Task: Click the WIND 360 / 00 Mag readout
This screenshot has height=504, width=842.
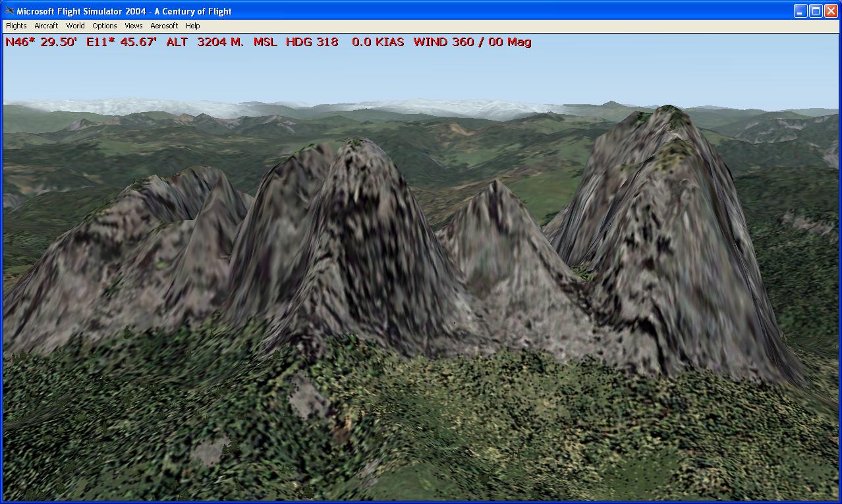Action: (x=472, y=42)
